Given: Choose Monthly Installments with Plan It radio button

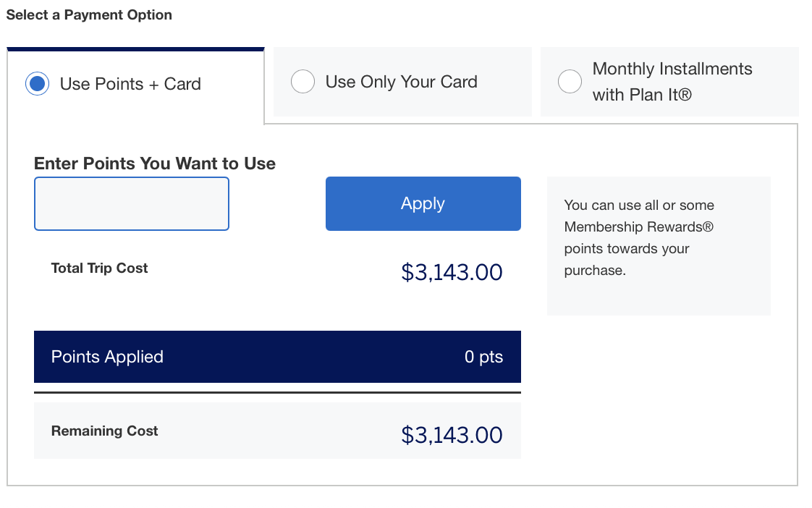Looking at the screenshot, I should coord(570,81).
